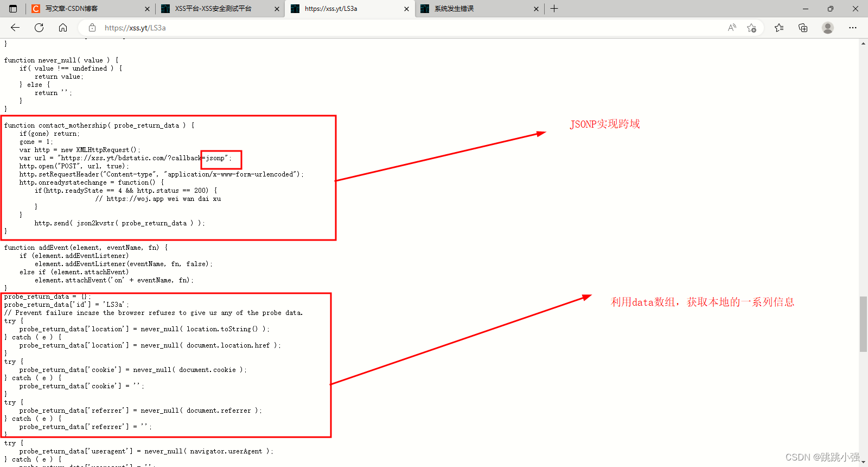This screenshot has height=467, width=868.
Task: View site information lock icon
Action: pos(92,28)
